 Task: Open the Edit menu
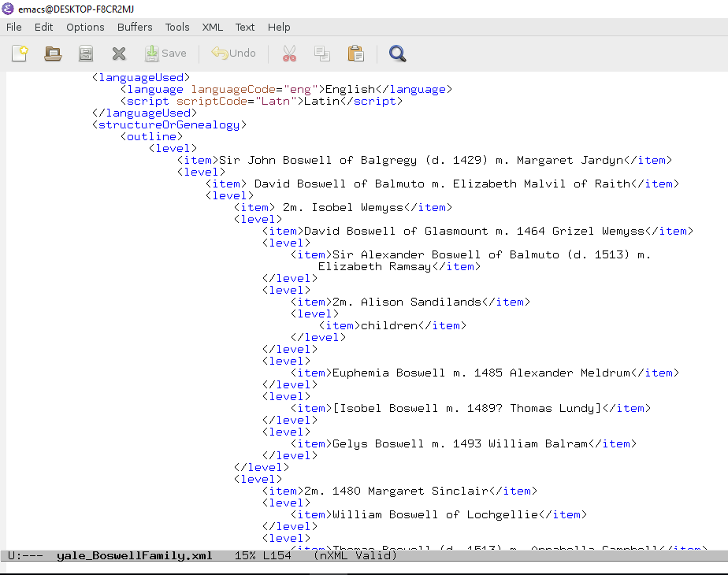coord(43,27)
